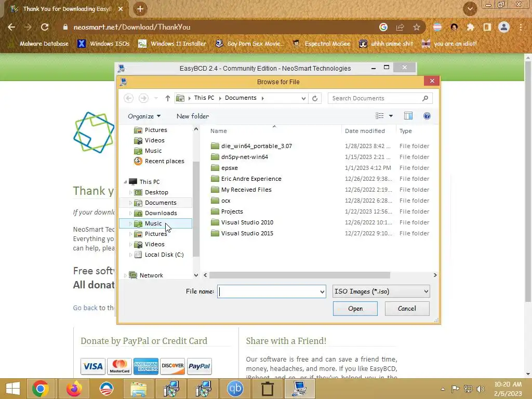Open the change view icon

(380, 116)
